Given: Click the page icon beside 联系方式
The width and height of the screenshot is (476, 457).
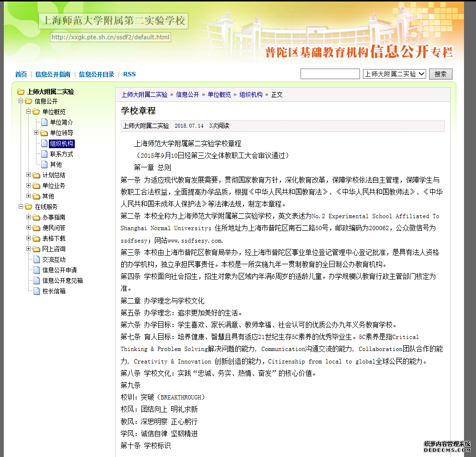Looking at the screenshot, I should (44, 154).
